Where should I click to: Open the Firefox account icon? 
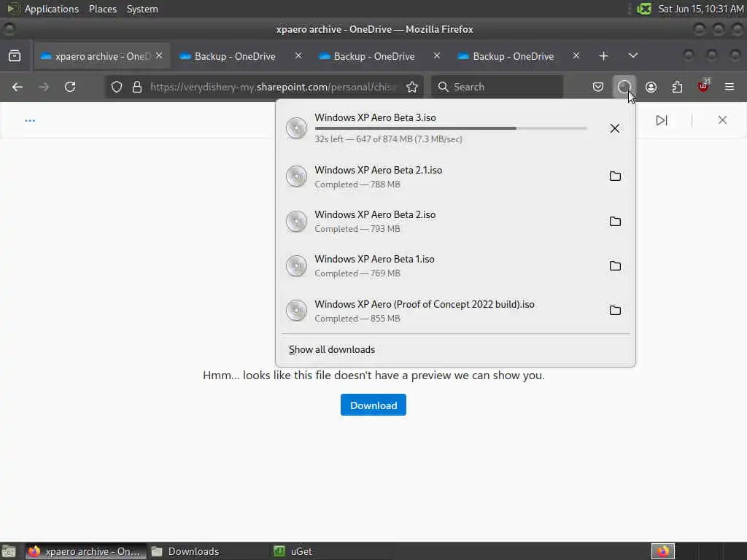coord(651,87)
